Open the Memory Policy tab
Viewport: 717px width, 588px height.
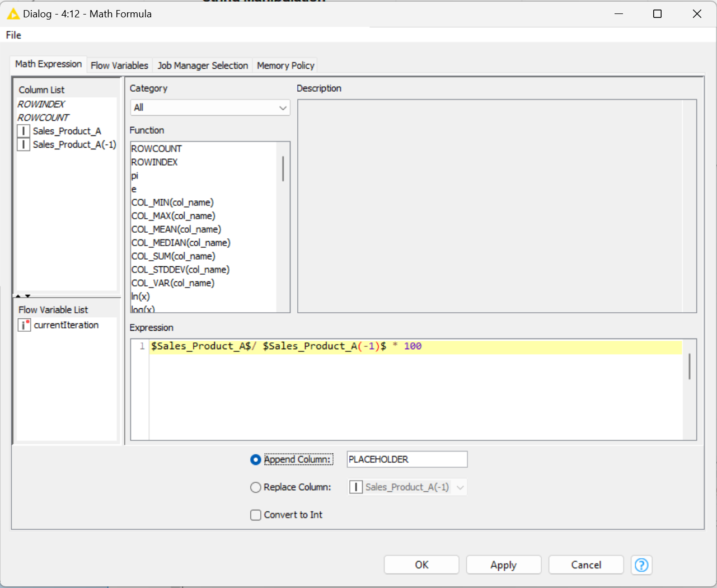tap(285, 65)
